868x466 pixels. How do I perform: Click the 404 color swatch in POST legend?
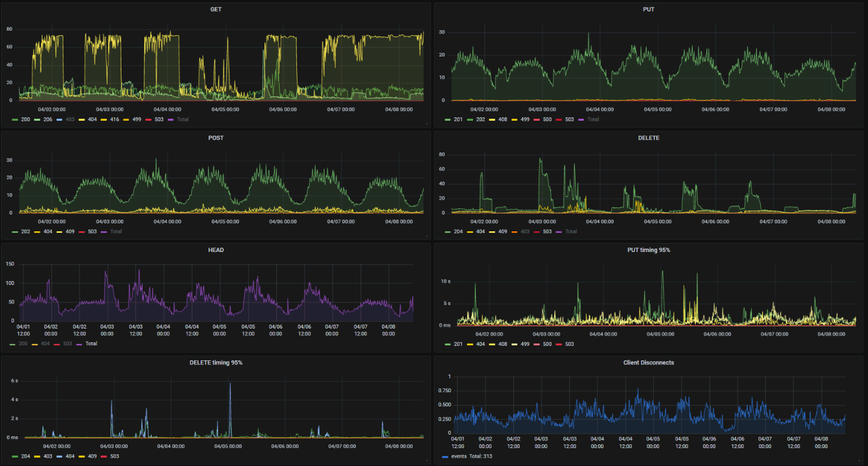point(37,232)
